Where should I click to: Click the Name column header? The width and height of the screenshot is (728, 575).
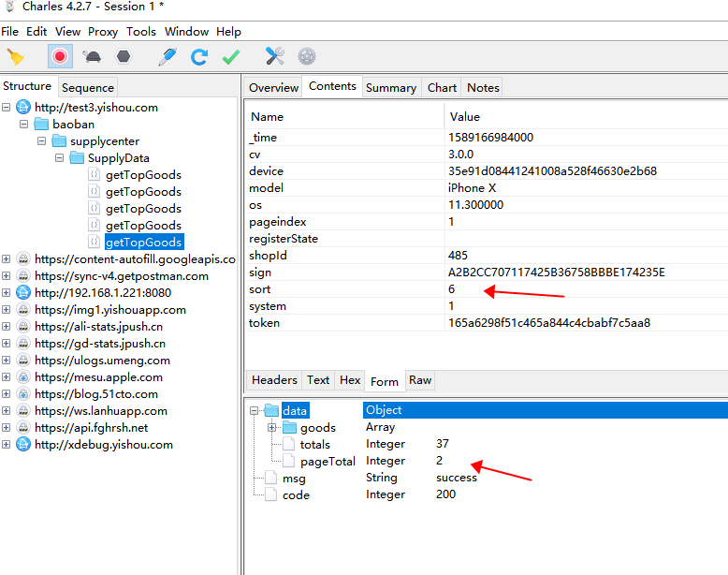[344, 116]
